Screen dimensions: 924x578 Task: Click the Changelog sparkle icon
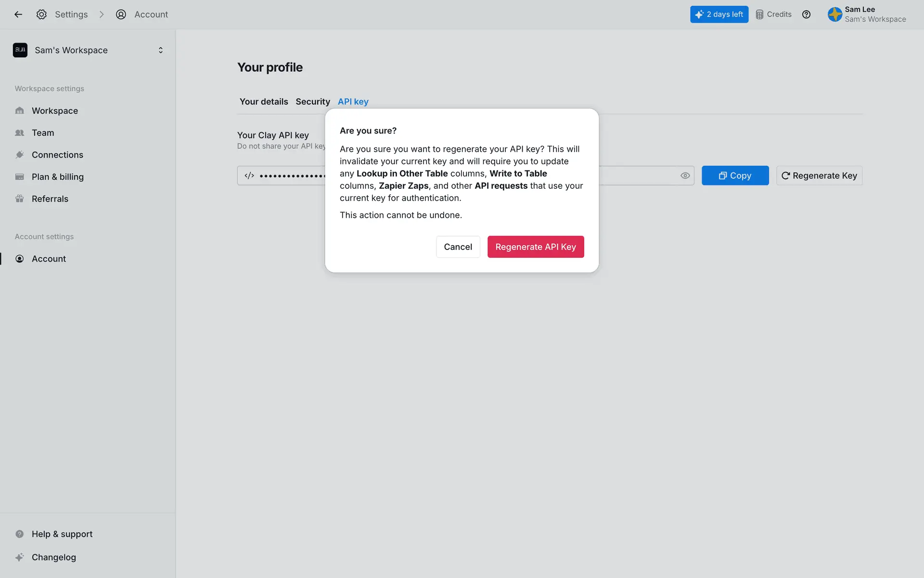tap(20, 557)
